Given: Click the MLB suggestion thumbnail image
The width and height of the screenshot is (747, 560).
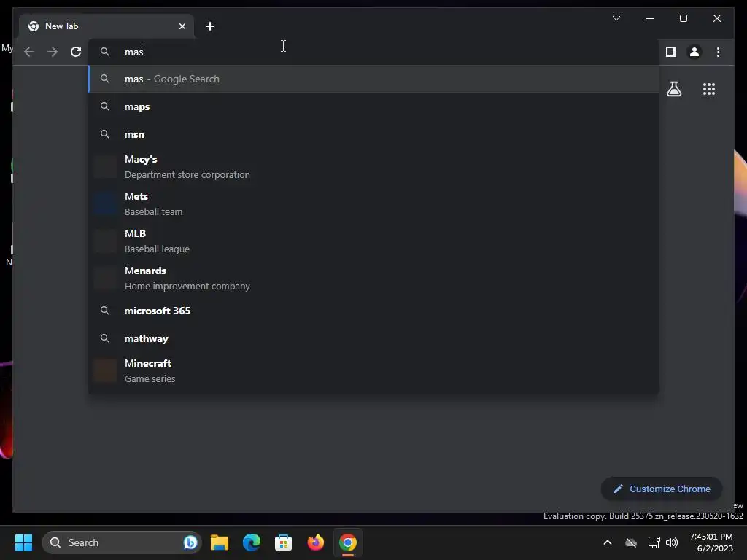Looking at the screenshot, I should [105, 241].
